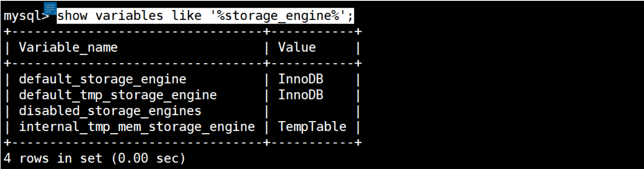Screen dimensions: 644x169
Task: Click the InnoDB value of default_storage_engine
Action: tap(301, 79)
